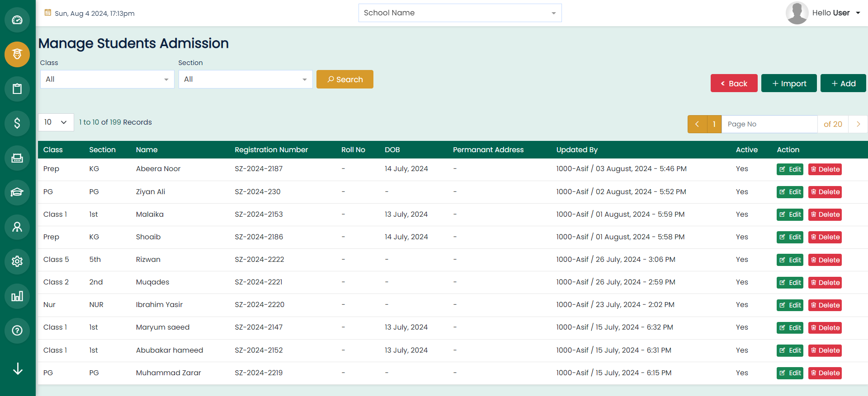Edit Muqades's record
This screenshot has height=396, width=868.
pyautogui.click(x=790, y=283)
